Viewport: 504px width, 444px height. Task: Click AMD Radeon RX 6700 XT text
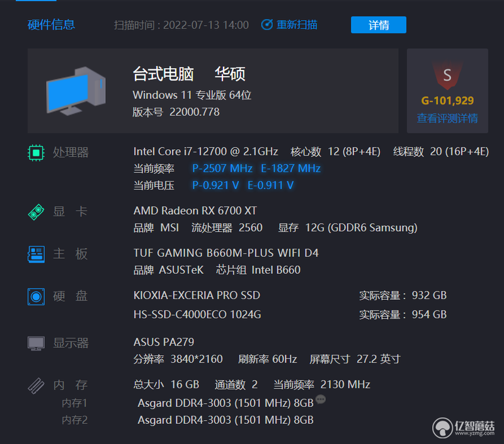195,211
